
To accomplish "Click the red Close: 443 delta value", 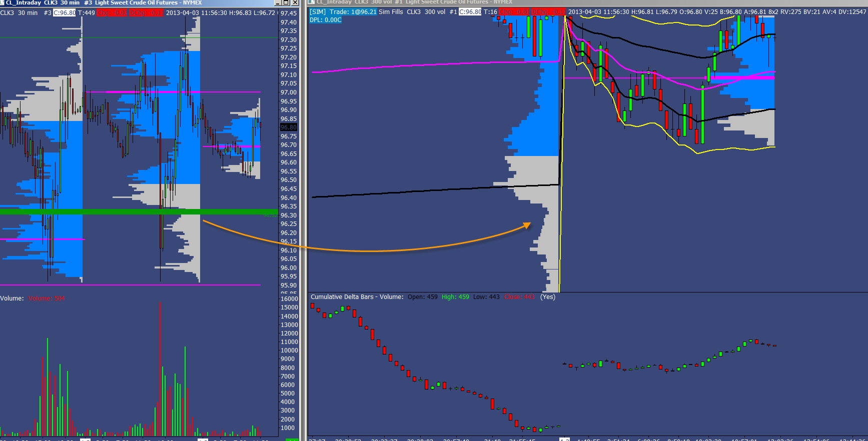I will (x=519, y=297).
